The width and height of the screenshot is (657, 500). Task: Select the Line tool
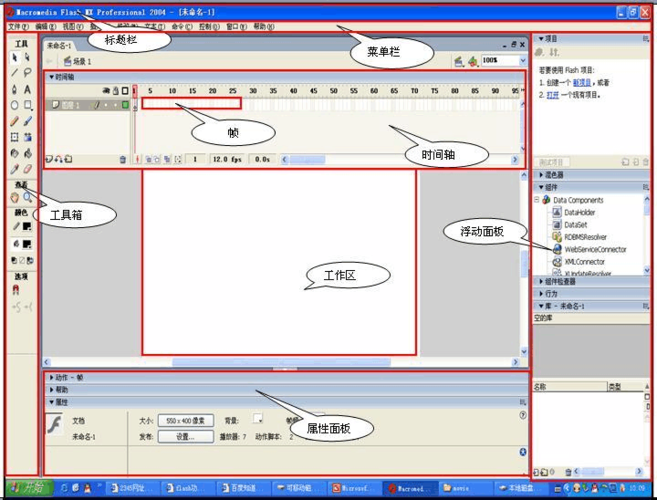pyautogui.click(x=15, y=73)
